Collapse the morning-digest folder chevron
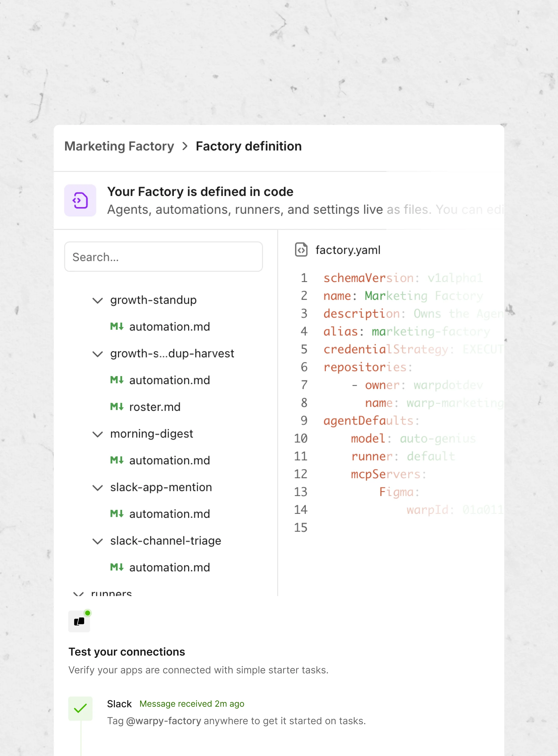Viewport: 558px width, 756px height. [98, 434]
